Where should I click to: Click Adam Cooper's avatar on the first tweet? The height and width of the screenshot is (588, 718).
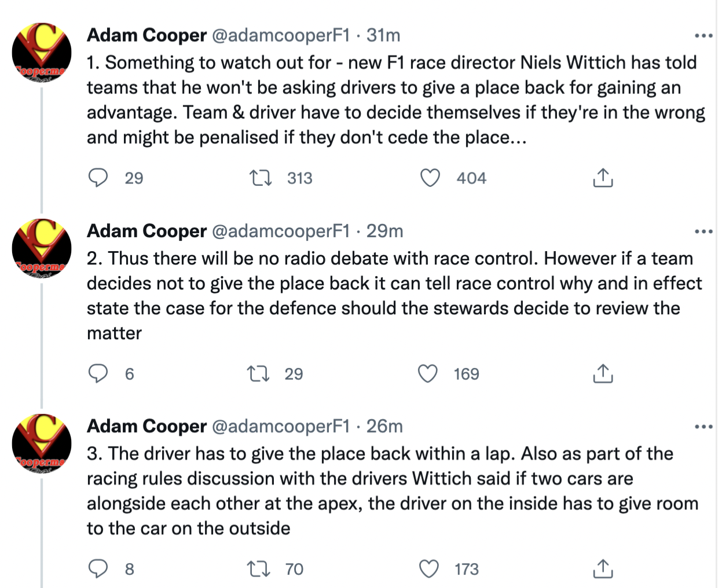coord(41,52)
